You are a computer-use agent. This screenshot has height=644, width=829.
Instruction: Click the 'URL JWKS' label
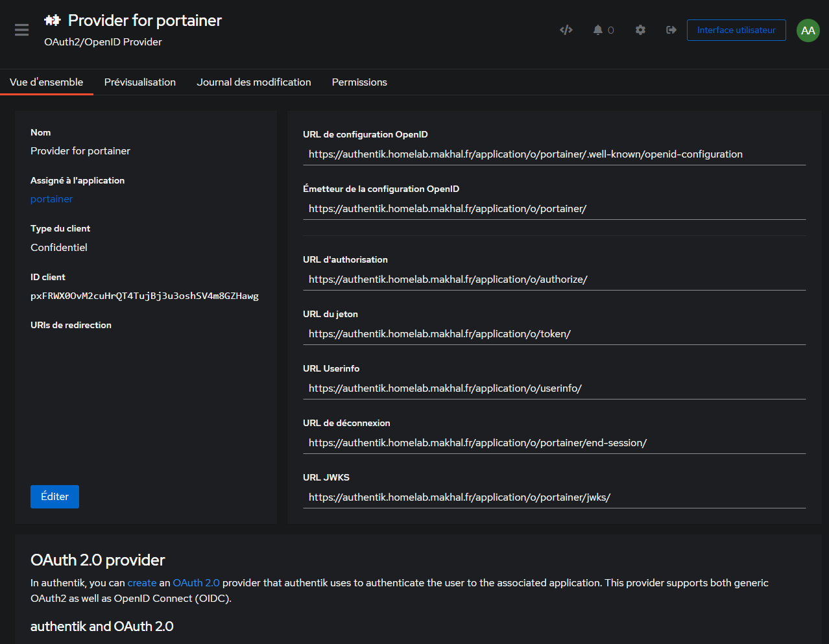[x=326, y=477]
